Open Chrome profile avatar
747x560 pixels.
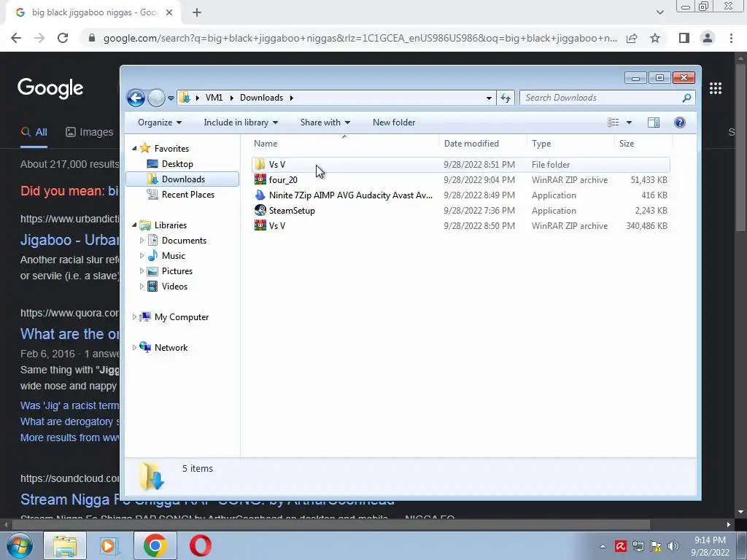(x=708, y=38)
